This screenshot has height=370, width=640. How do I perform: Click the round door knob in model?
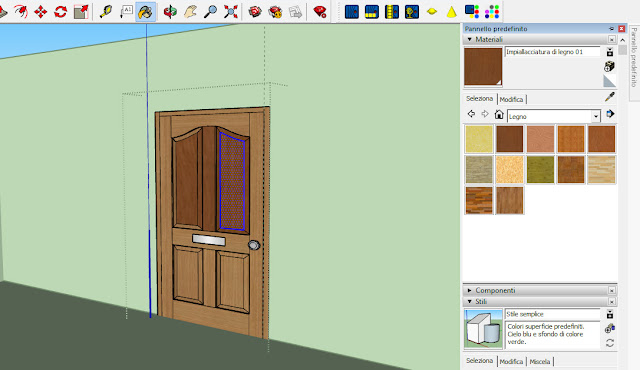tap(254, 245)
